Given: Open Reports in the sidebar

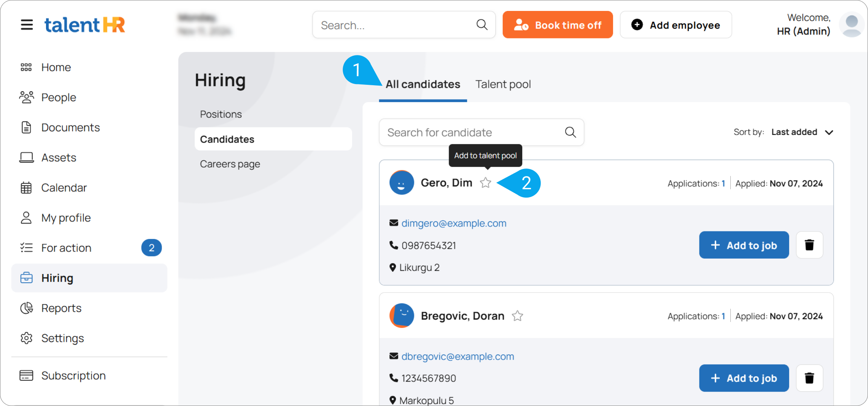Looking at the screenshot, I should [x=61, y=308].
